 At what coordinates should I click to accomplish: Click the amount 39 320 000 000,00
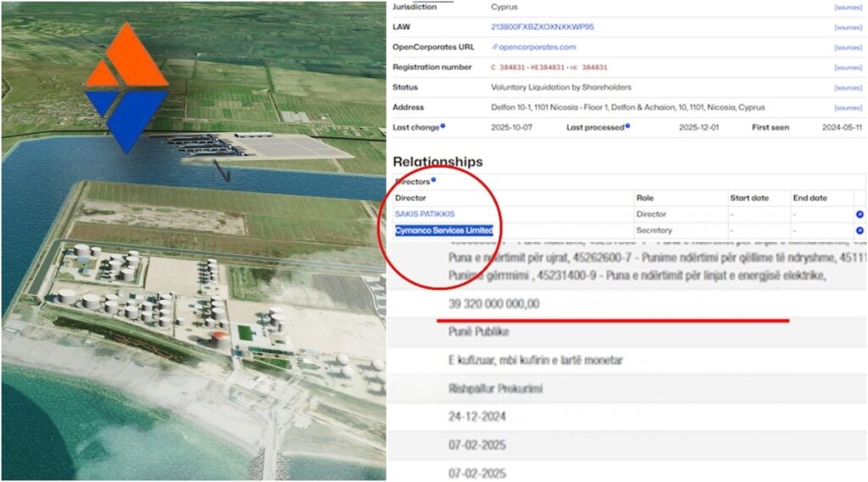pyautogui.click(x=494, y=303)
